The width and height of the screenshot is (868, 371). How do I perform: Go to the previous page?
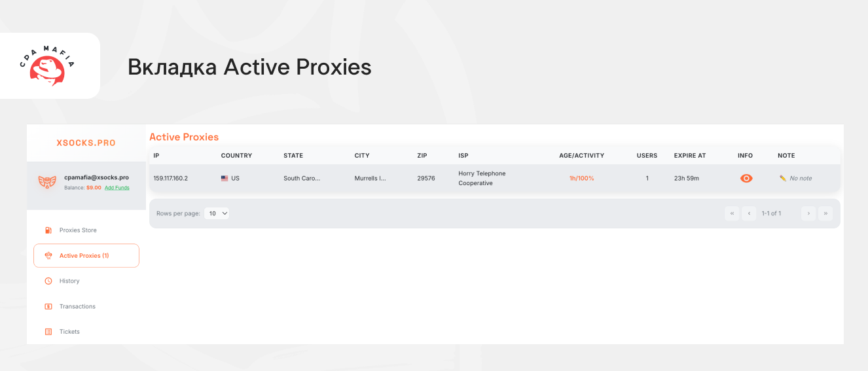tap(749, 213)
